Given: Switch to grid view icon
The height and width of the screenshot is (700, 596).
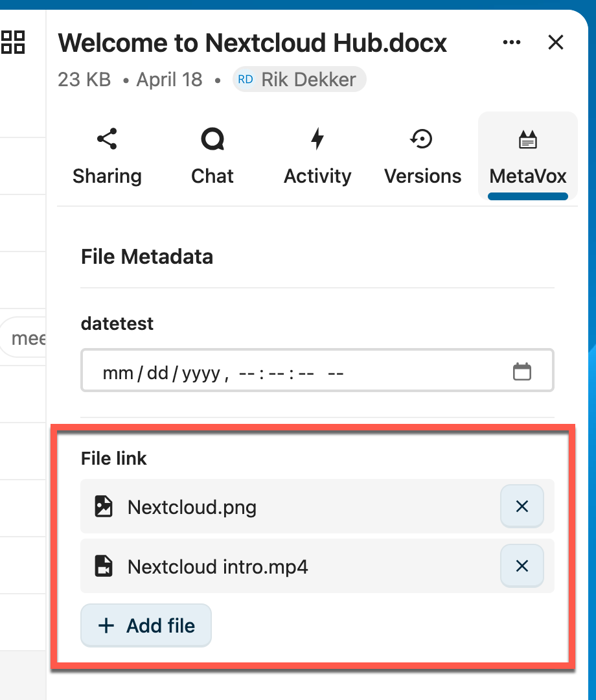Looking at the screenshot, I should click(13, 42).
